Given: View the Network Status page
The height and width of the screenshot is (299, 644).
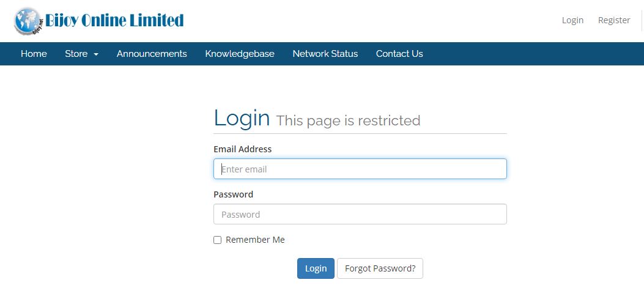Looking at the screenshot, I should 325,54.
